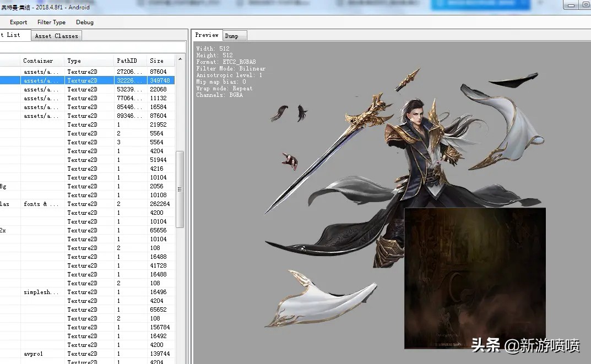Click the size value 16496
Image resolution: width=591 pixels, height=364 pixels.
tap(158, 292)
